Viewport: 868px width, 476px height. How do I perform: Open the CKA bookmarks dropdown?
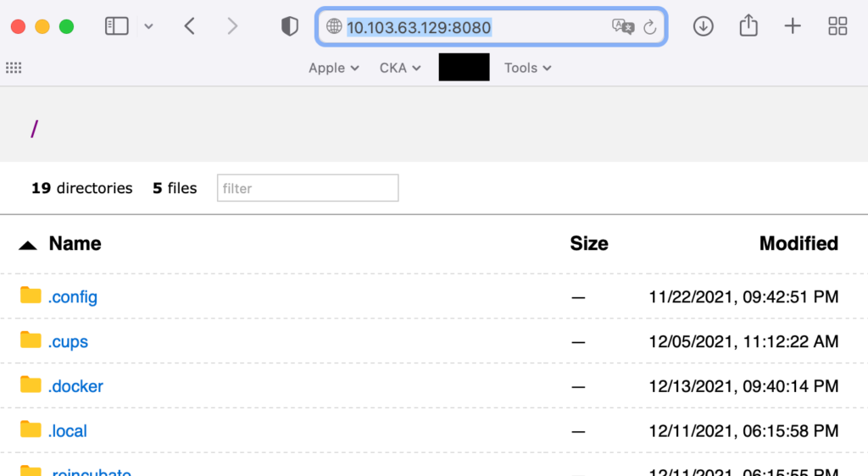tap(399, 68)
